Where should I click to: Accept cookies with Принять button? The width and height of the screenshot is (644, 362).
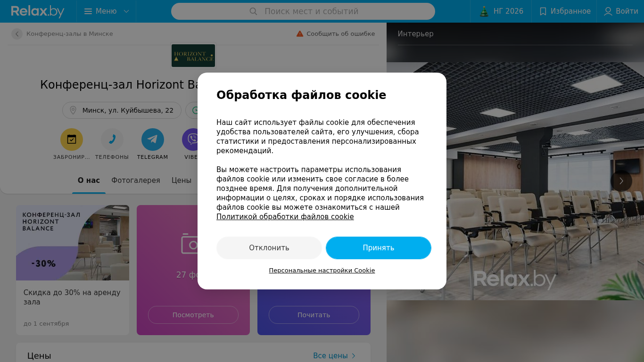point(379,248)
